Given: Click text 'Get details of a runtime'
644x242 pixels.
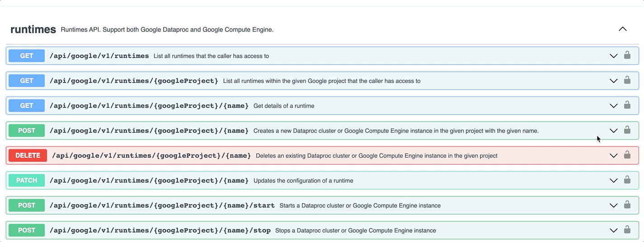Looking at the screenshot, I should [x=284, y=106].
